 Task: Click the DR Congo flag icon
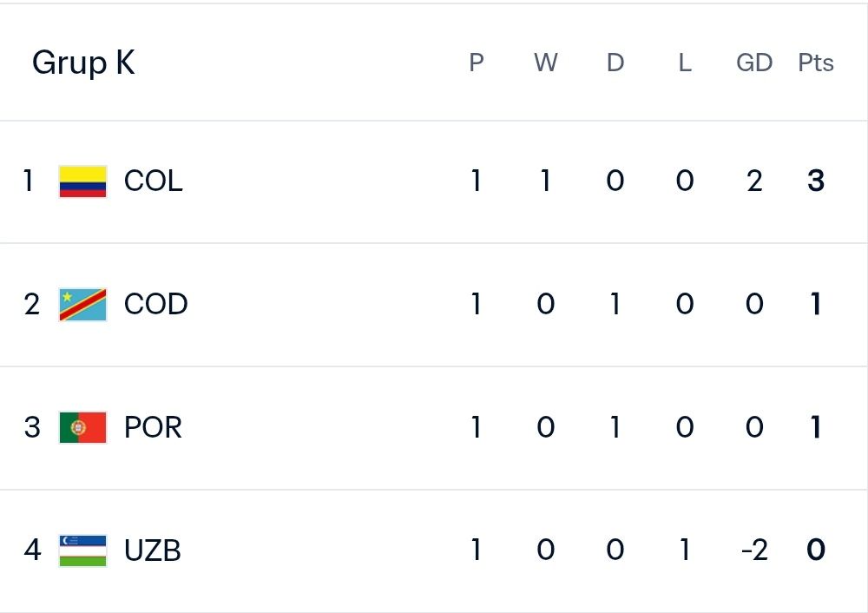[82, 305]
